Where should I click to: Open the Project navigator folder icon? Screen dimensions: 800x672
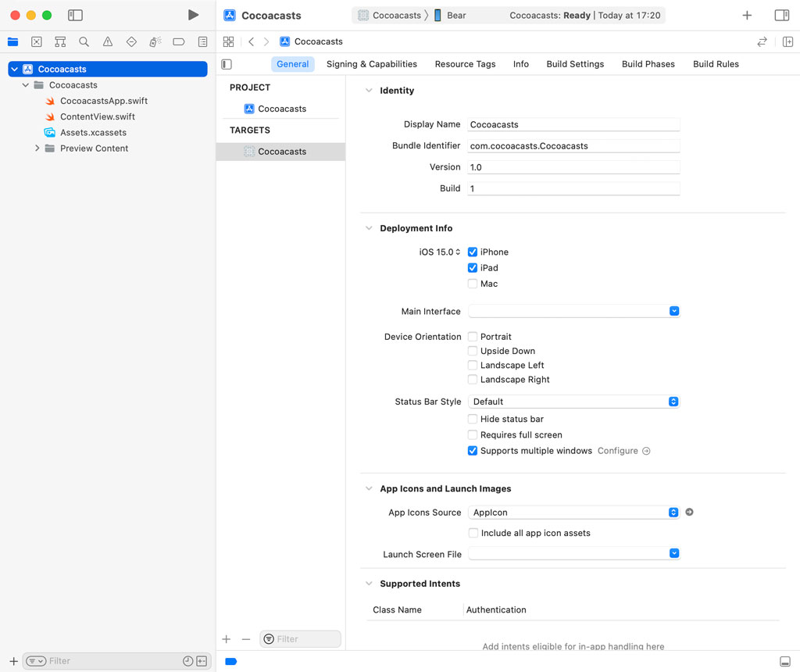pos(12,41)
